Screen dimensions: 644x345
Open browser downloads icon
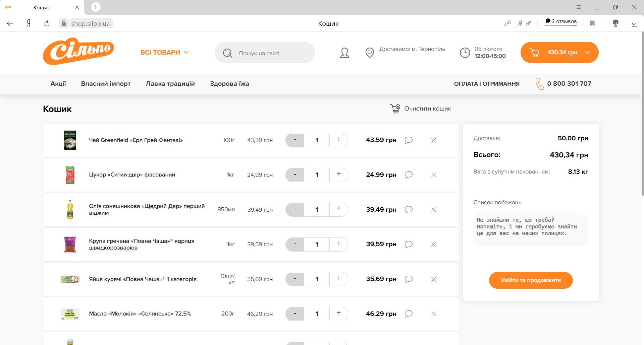click(x=634, y=23)
